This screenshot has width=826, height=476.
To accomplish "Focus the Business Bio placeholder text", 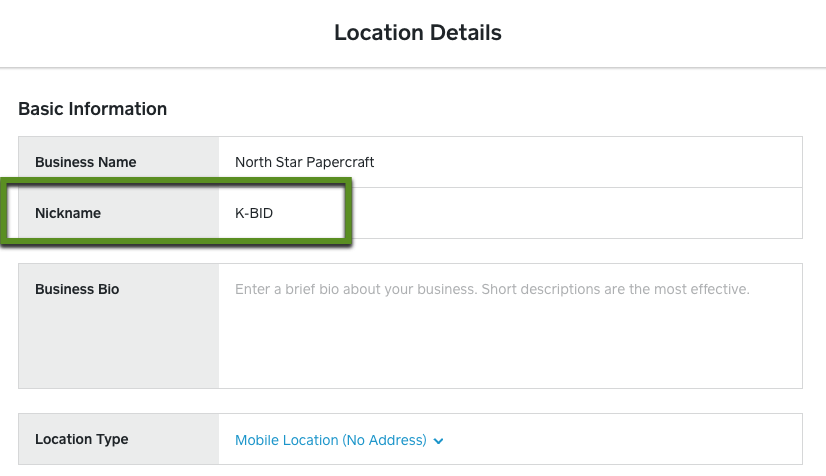I will click(x=492, y=290).
